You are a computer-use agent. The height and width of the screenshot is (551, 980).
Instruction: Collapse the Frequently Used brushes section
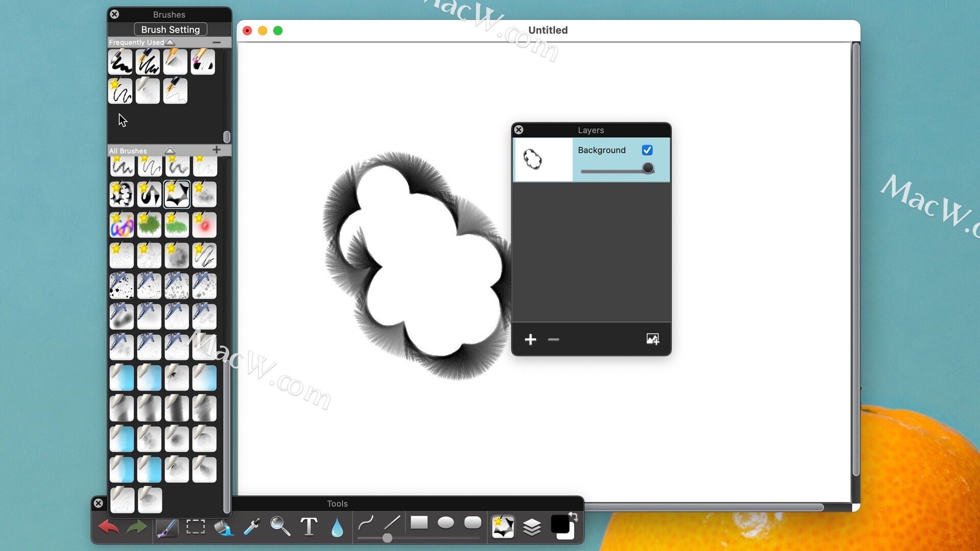pyautogui.click(x=170, y=42)
